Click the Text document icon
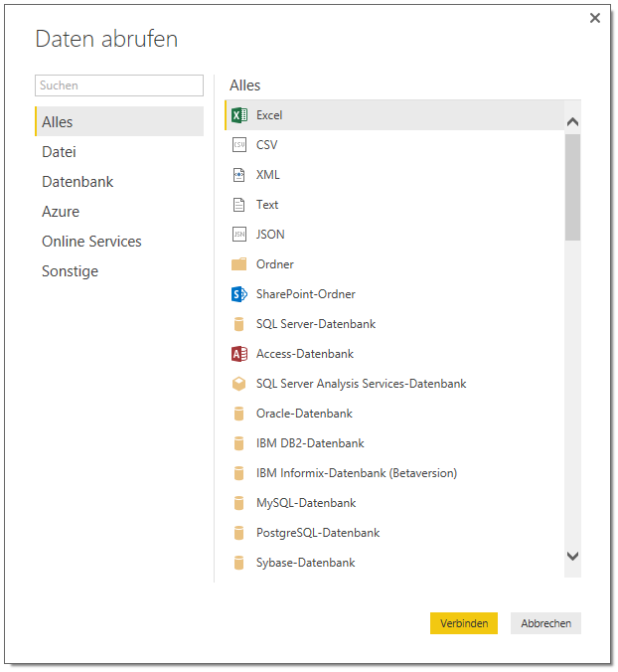 (x=239, y=205)
